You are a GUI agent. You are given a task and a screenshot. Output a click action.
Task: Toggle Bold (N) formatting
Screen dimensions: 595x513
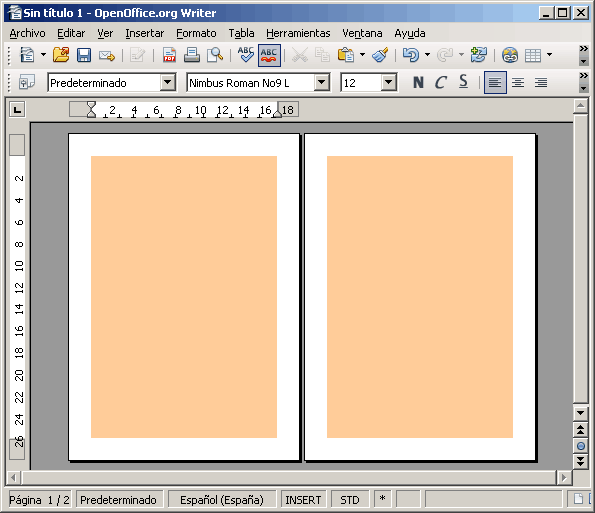[x=418, y=82]
